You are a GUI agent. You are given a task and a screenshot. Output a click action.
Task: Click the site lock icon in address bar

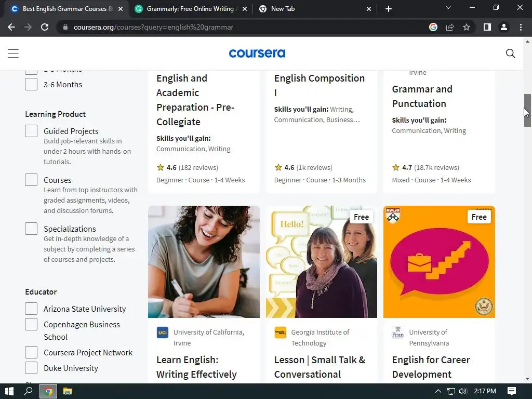tap(65, 27)
